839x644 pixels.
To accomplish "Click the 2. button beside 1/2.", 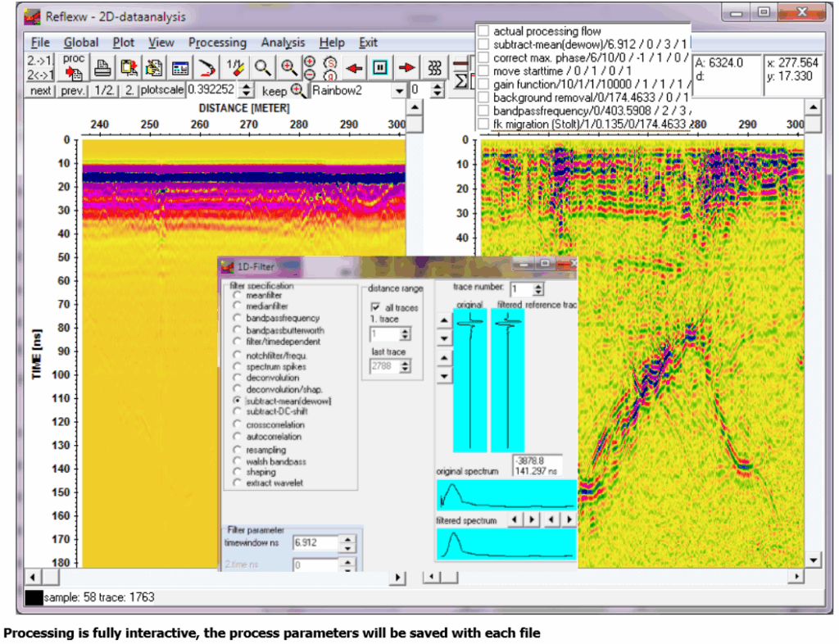I will point(129,91).
